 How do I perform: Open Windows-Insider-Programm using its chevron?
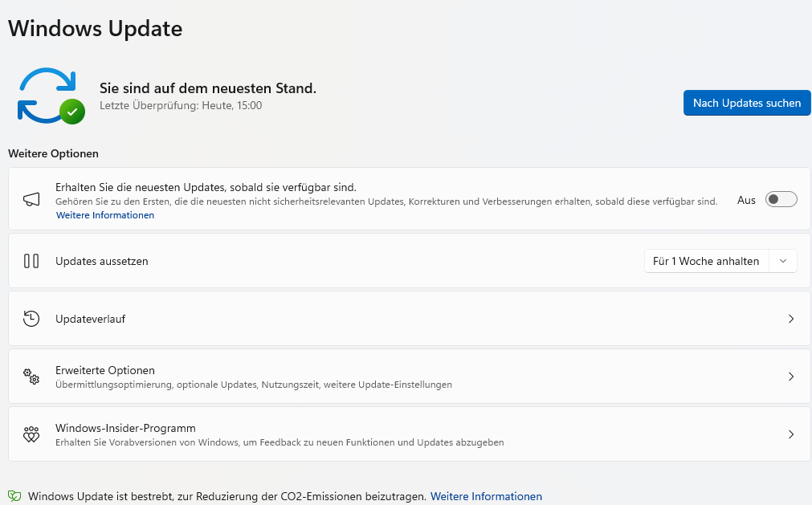(x=791, y=434)
